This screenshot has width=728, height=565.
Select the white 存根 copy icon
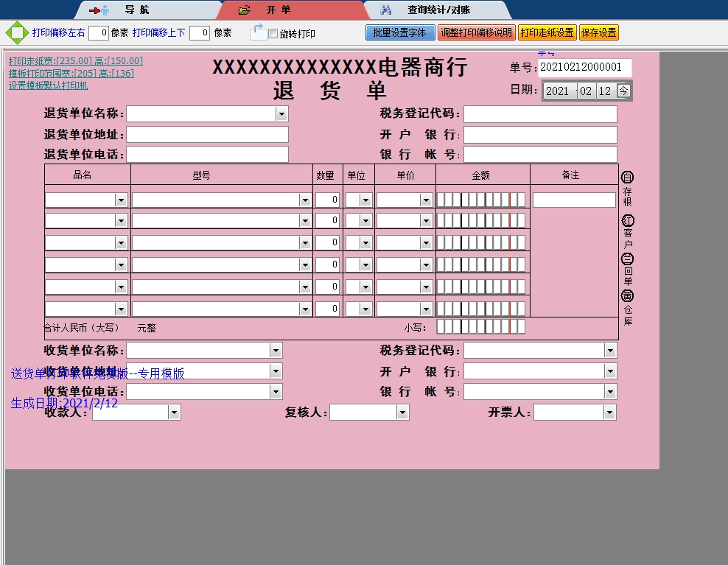coord(626,177)
